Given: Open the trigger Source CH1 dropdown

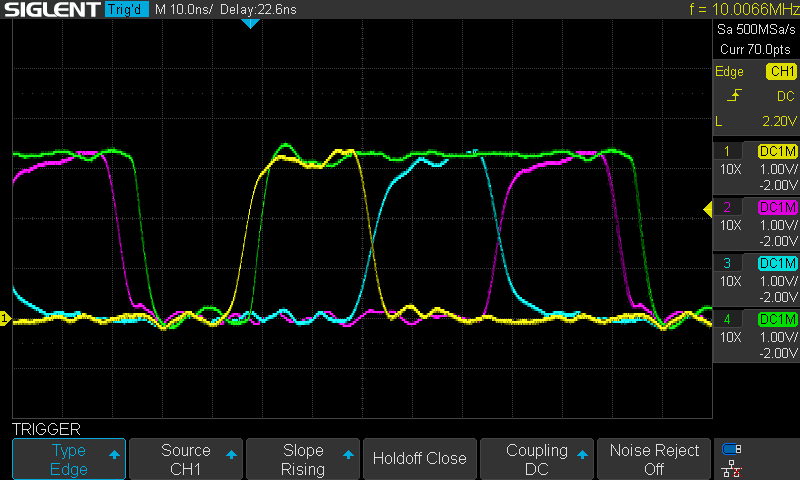Looking at the screenshot, I should 186,459.
